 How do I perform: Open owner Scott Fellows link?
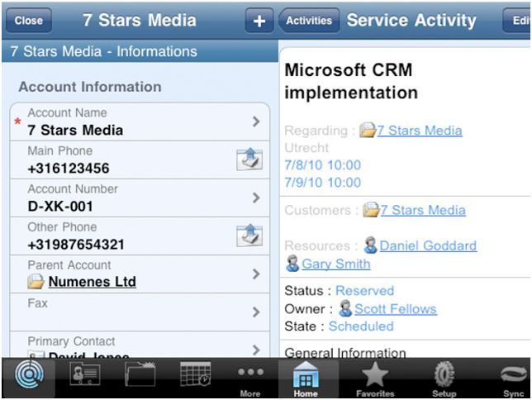395,309
